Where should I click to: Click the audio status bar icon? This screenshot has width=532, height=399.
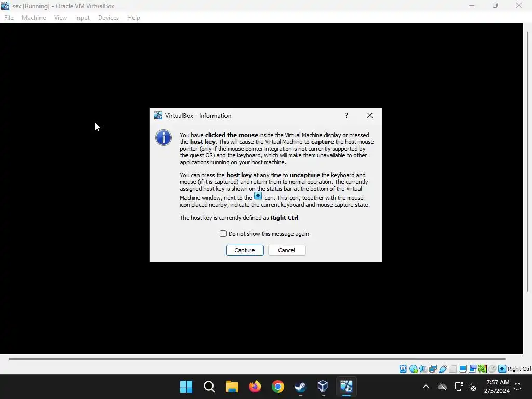pyautogui.click(x=423, y=369)
